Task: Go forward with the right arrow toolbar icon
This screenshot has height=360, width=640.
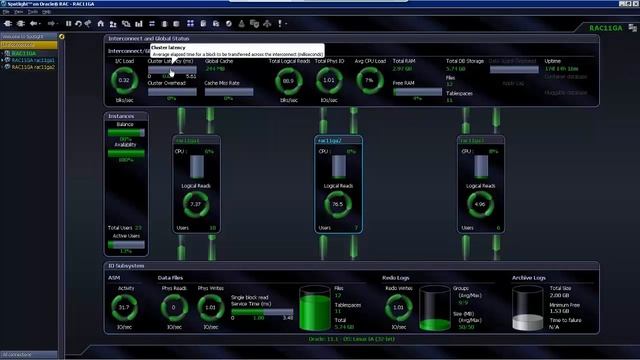Action: tap(51, 24)
